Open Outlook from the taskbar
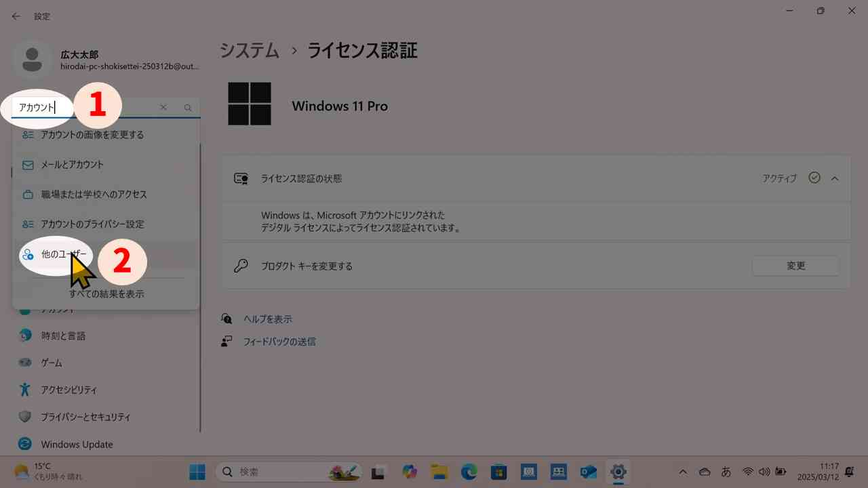This screenshot has height=488, width=868. coord(588,471)
